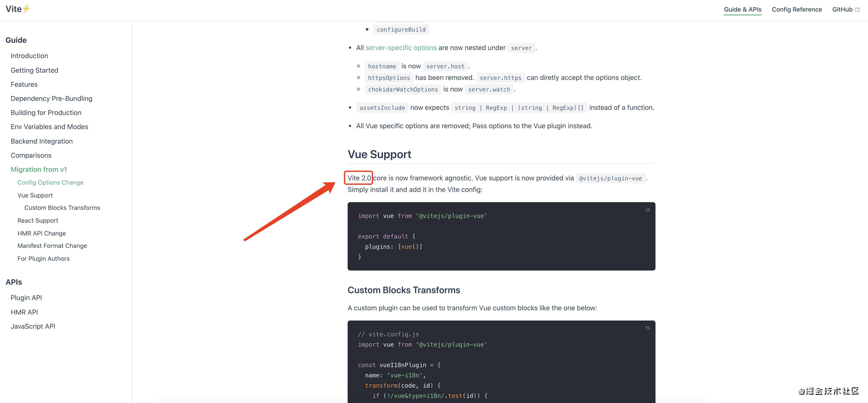The image size is (868, 403).
Task: Click the Vue Support heading
Action: tap(379, 154)
